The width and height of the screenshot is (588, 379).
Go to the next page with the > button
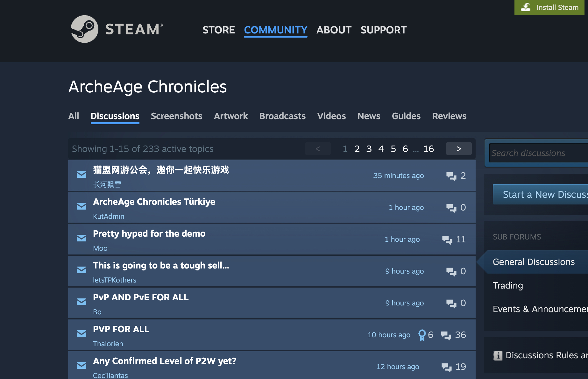click(459, 149)
